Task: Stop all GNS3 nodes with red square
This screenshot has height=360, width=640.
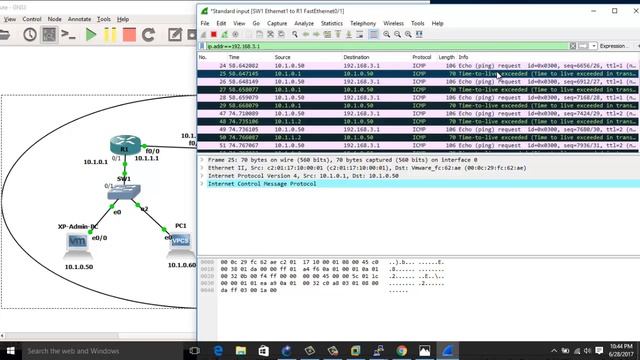Action: coord(129,35)
